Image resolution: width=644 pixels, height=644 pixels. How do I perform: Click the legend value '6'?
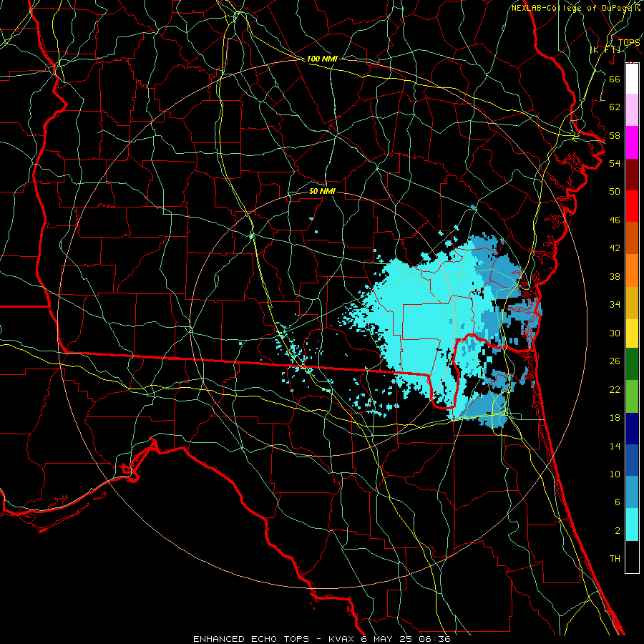617,502
